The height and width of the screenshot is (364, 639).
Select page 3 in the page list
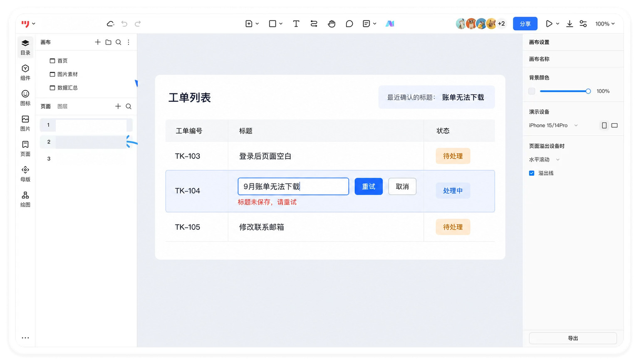click(x=86, y=159)
